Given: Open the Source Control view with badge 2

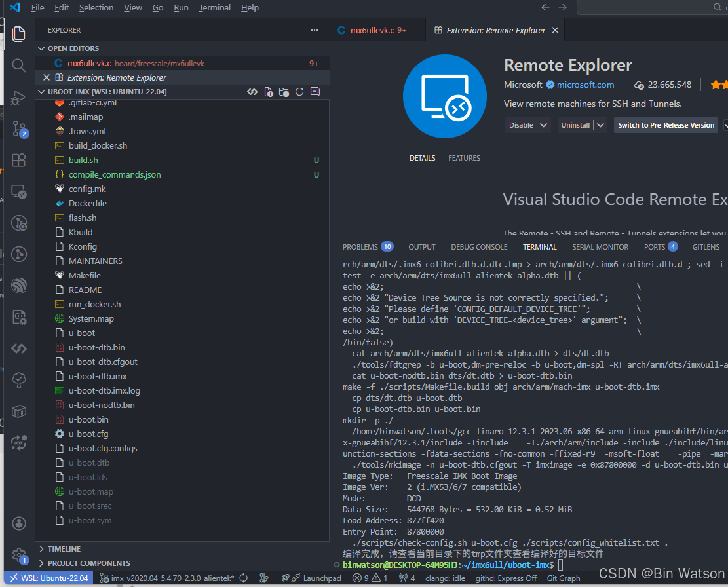Looking at the screenshot, I should [20, 128].
